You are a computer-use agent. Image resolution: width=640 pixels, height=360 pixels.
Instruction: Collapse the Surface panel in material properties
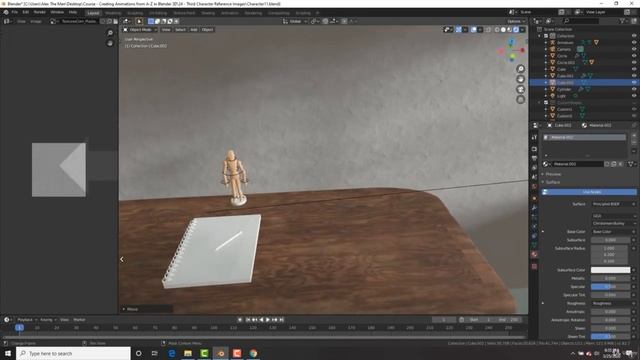pyautogui.click(x=553, y=182)
